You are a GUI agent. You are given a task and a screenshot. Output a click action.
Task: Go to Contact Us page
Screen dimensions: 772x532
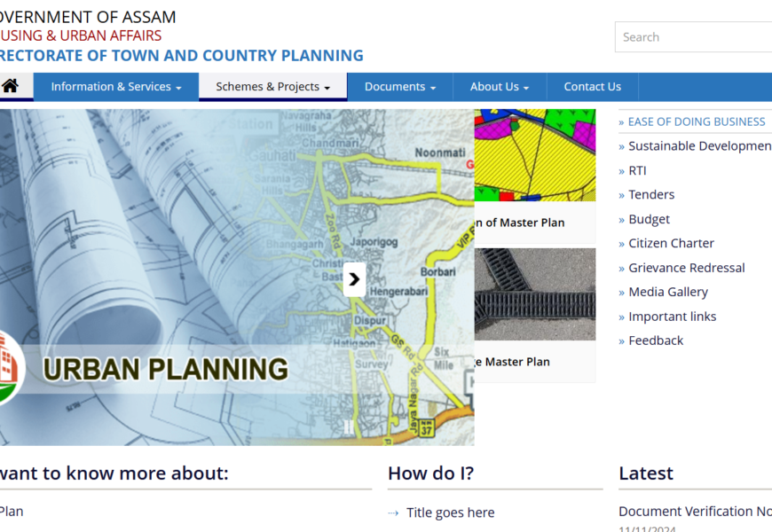click(x=592, y=87)
